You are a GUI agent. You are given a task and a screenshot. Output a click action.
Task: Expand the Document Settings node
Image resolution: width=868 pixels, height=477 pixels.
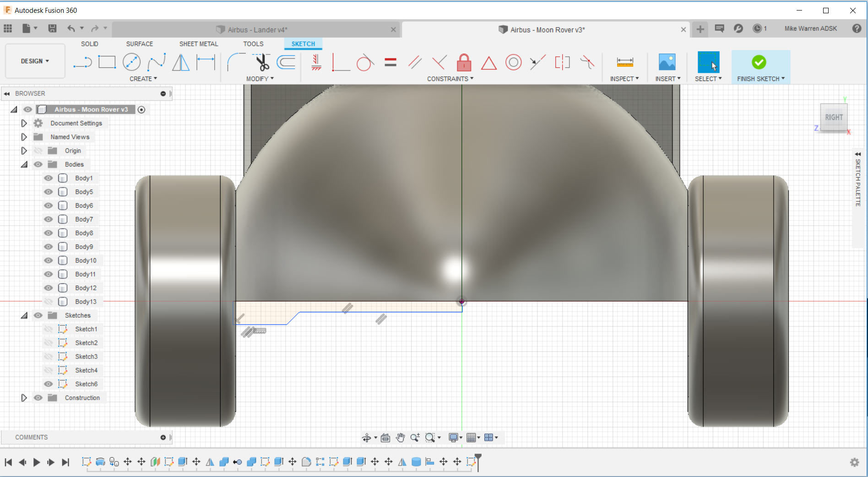pos(24,123)
